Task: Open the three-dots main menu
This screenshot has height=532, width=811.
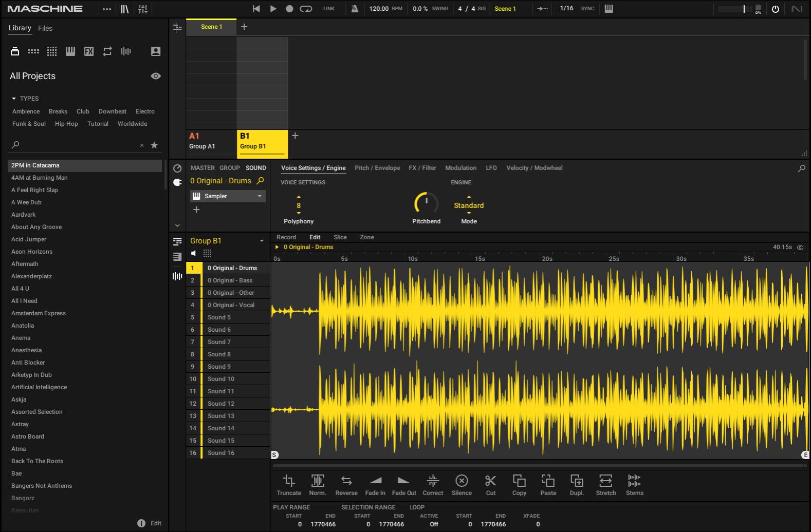Action: coord(107,9)
